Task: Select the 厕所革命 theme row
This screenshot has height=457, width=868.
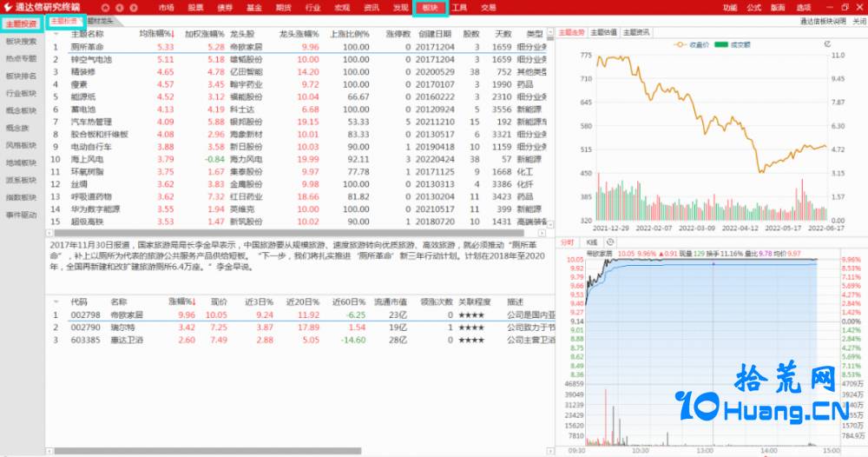Action: click(x=299, y=47)
